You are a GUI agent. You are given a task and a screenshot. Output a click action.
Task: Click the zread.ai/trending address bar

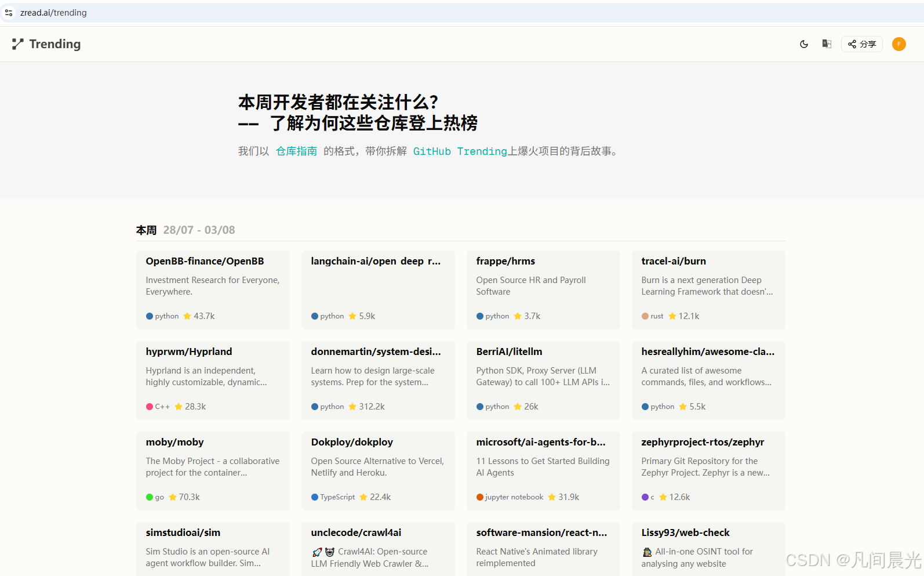pos(462,13)
